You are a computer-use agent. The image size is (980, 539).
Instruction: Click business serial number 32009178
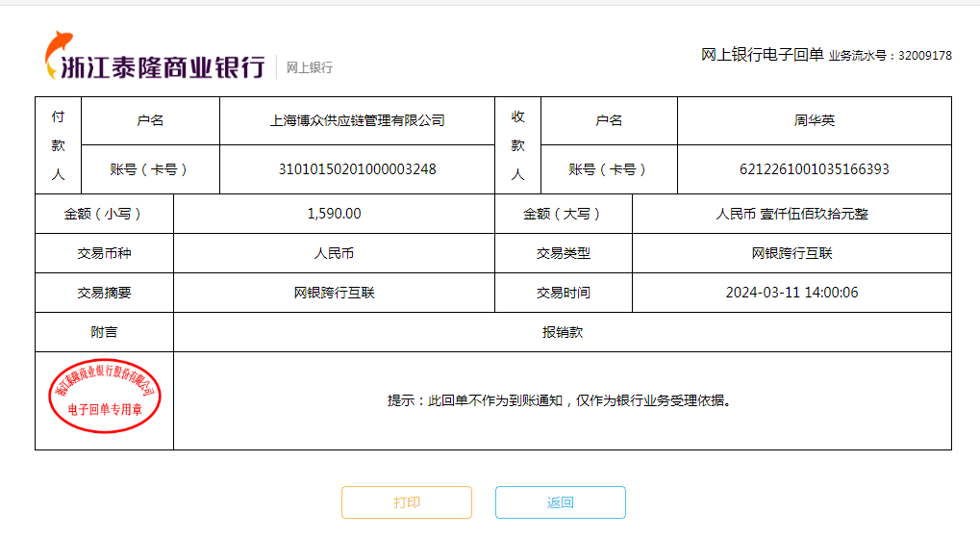click(x=924, y=56)
